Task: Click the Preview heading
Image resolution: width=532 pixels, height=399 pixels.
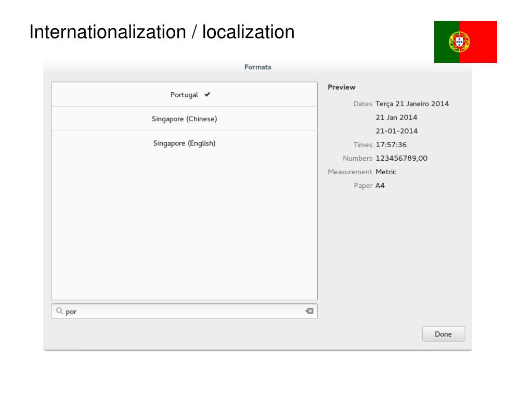Action: pyautogui.click(x=342, y=87)
